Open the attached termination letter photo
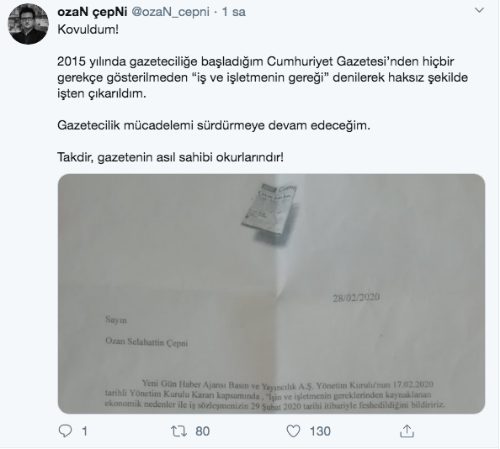The width and height of the screenshot is (500, 449). (x=271, y=294)
